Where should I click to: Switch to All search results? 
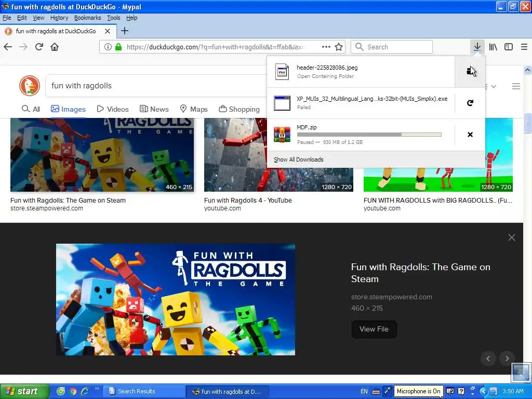pos(31,109)
